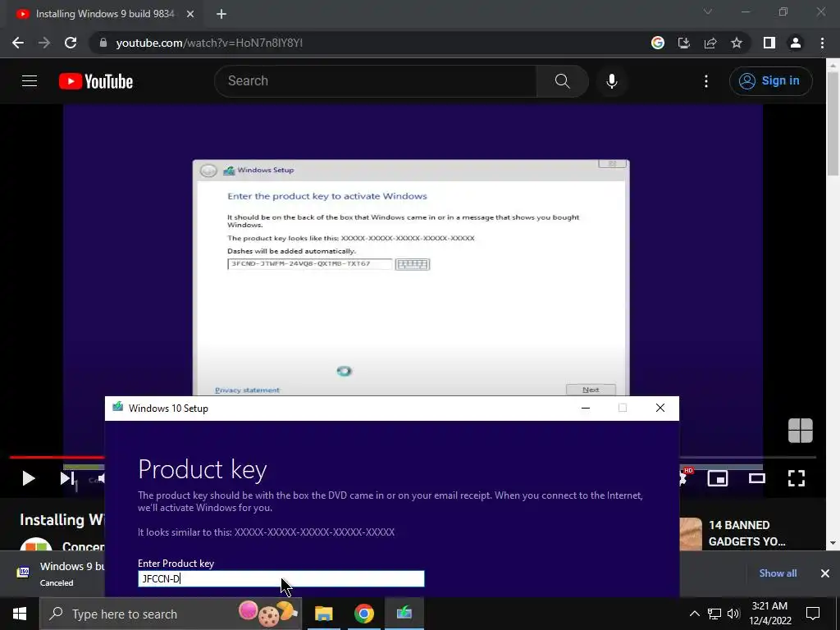The image size is (840, 630).
Task: Switch to Chrome in the taskbar
Action: tap(363, 614)
